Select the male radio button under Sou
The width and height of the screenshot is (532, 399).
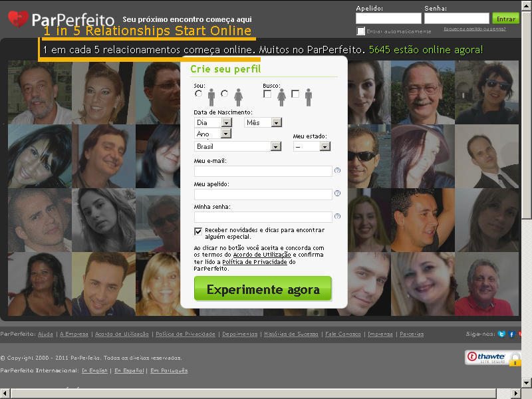pos(198,94)
